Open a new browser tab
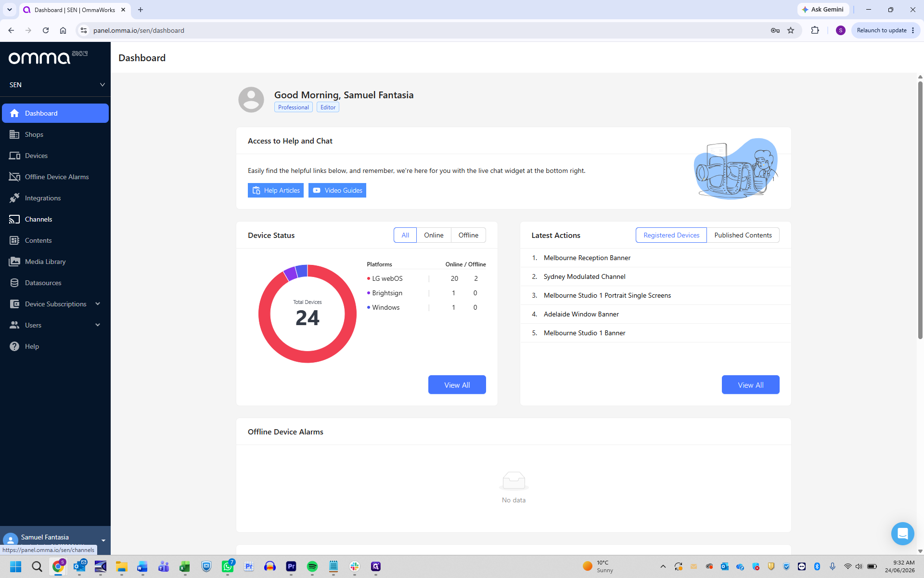 coord(141,10)
